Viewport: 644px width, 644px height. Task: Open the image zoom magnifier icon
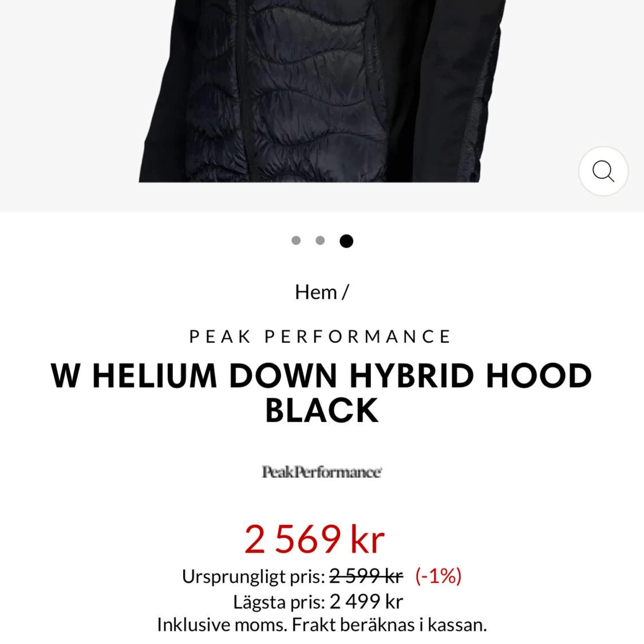coord(603,171)
